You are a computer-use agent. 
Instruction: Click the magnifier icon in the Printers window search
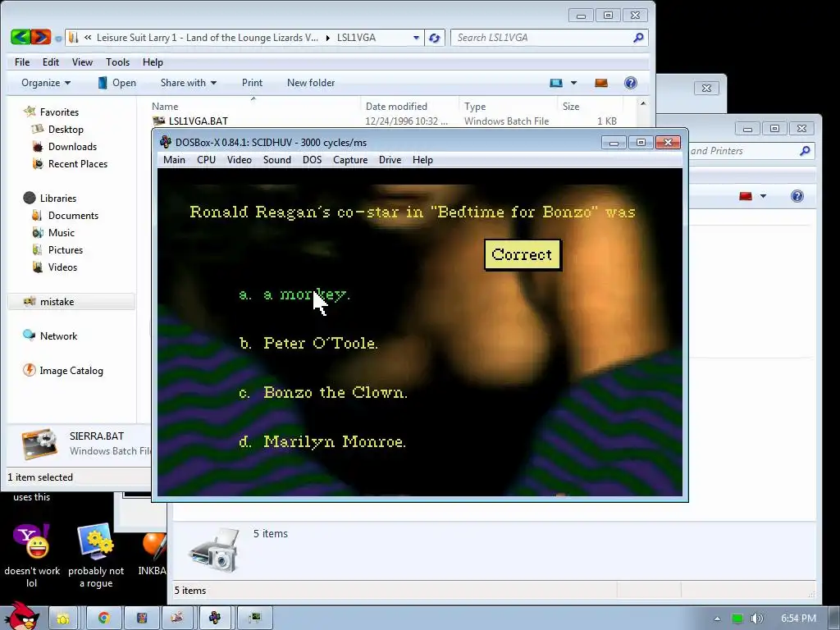805,151
